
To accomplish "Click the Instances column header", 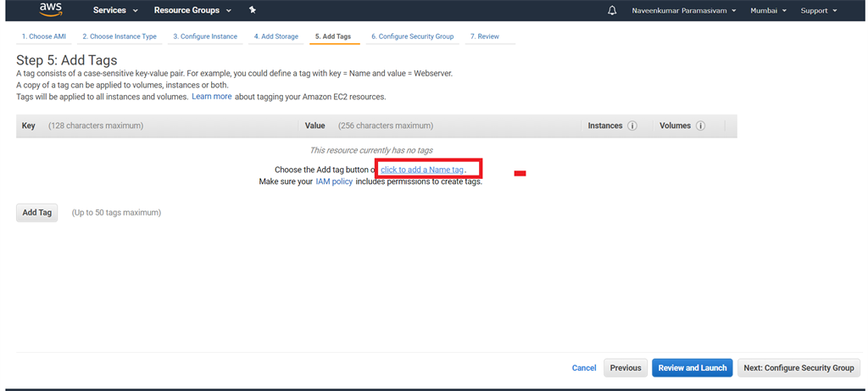I will [x=605, y=126].
